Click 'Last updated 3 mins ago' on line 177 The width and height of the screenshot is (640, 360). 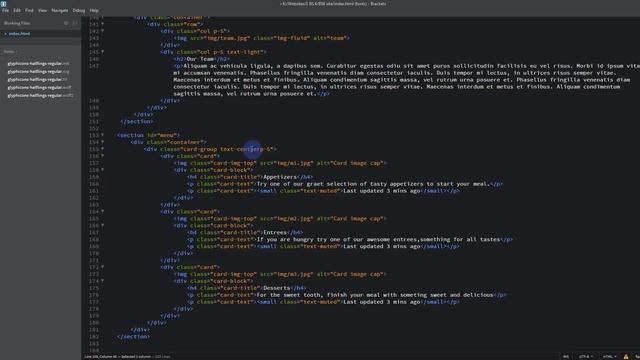click(x=382, y=302)
